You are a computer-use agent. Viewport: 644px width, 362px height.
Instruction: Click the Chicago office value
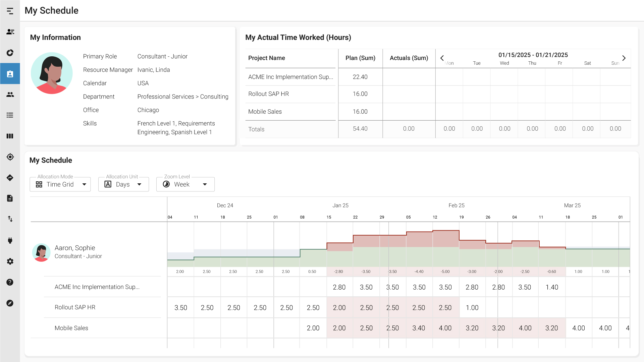coord(148,110)
